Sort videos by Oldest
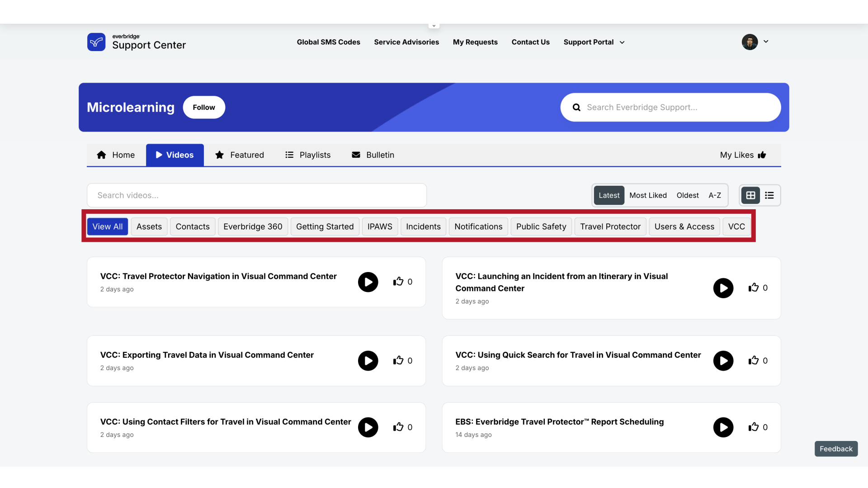Image resolution: width=868 pixels, height=488 pixels. pos(687,195)
